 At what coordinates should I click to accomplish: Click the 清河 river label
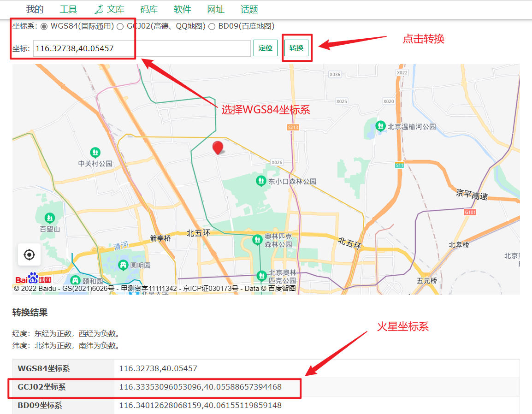(121, 245)
